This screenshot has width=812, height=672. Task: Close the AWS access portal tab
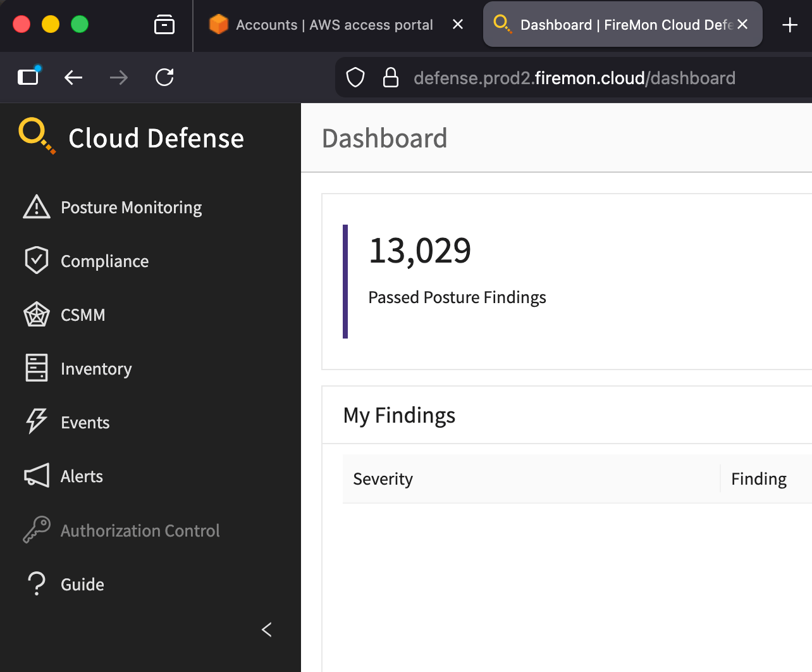pyautogui.click(x=458, y=25)
